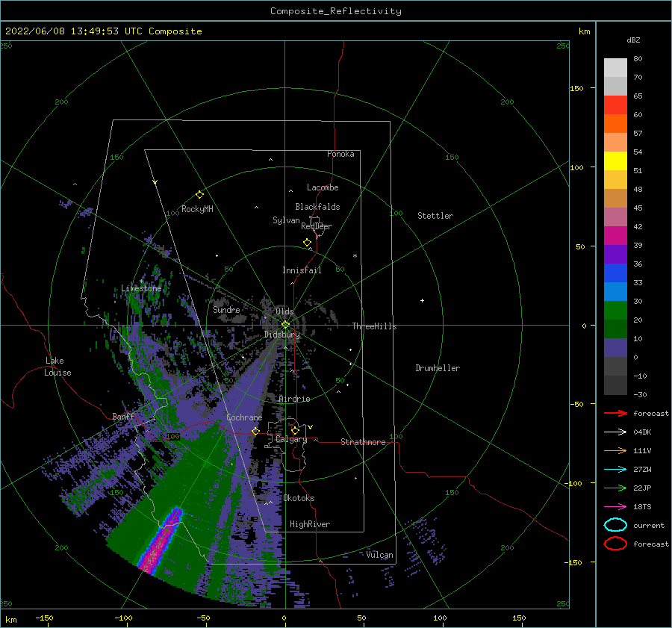Click the red forecast ellipse icon
The image size is (672, 628).
(x=615, y=544)
